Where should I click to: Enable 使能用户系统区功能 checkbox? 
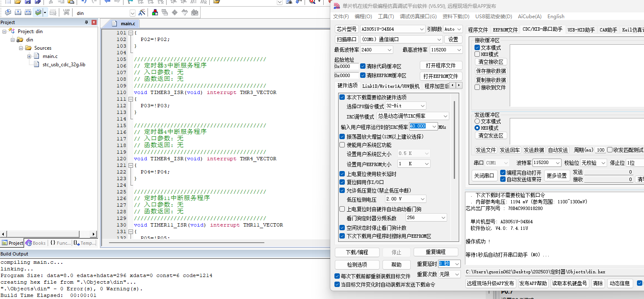click(342, 145)
